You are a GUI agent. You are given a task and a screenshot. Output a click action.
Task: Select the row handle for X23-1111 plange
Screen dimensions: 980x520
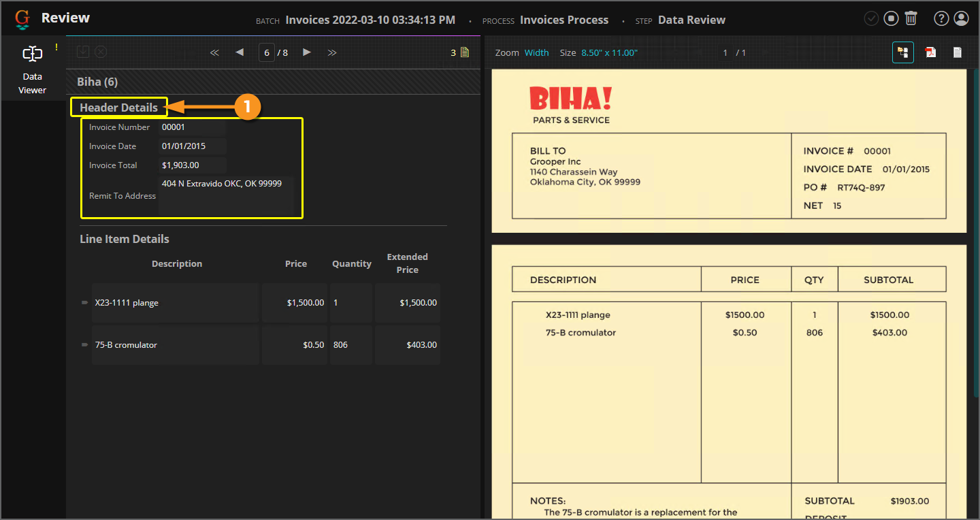(x=85, y=302)
